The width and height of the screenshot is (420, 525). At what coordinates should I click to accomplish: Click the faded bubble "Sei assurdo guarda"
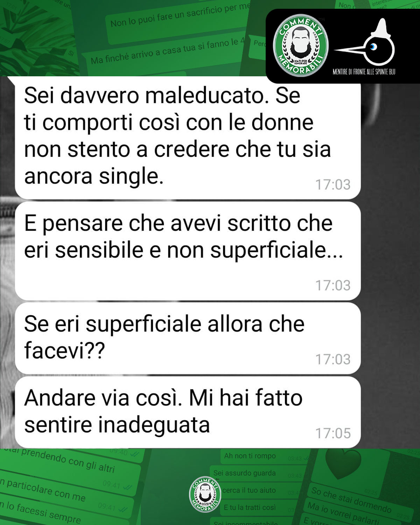pos(245,473)
